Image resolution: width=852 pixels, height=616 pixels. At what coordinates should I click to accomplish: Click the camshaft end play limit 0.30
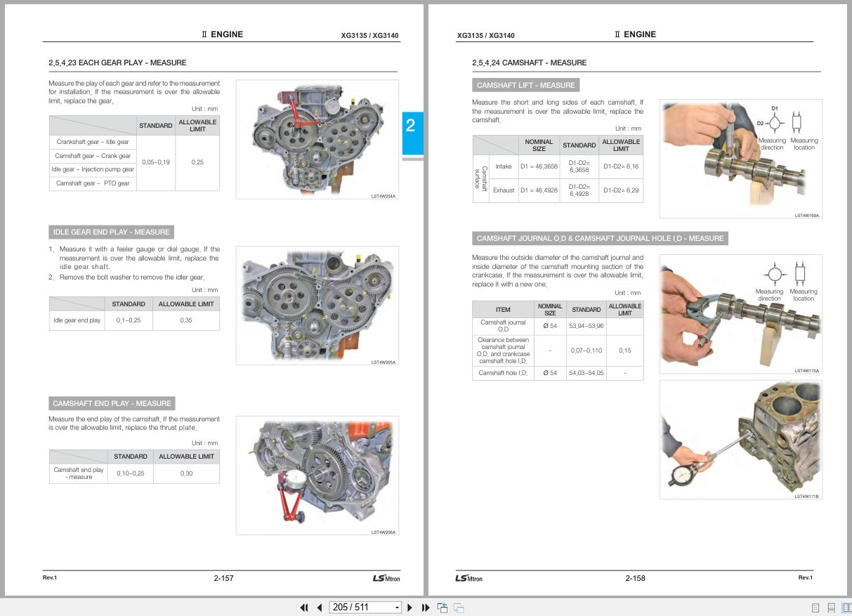point(186,473)
